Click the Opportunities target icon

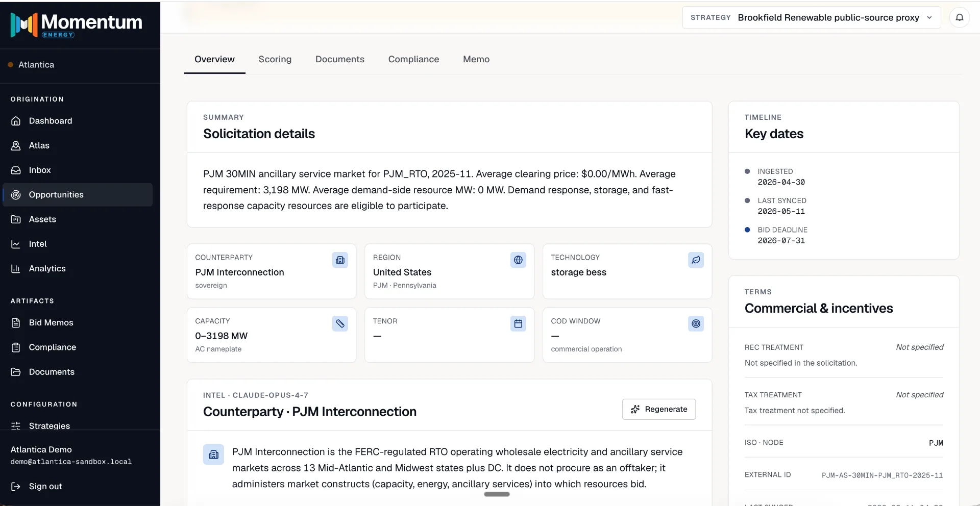16,195
